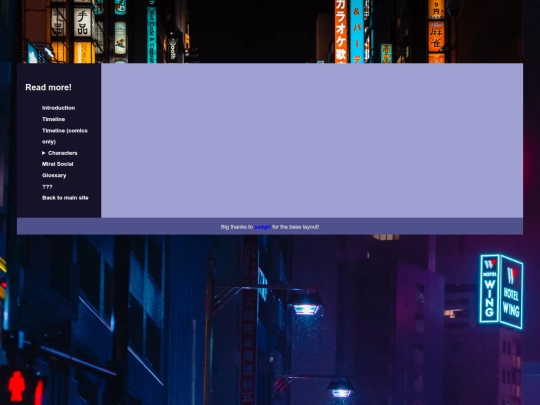Open the Timeline page link
The width and height of the screenshot is (540, 405).
pyautogui.click(x=53, y=119)
